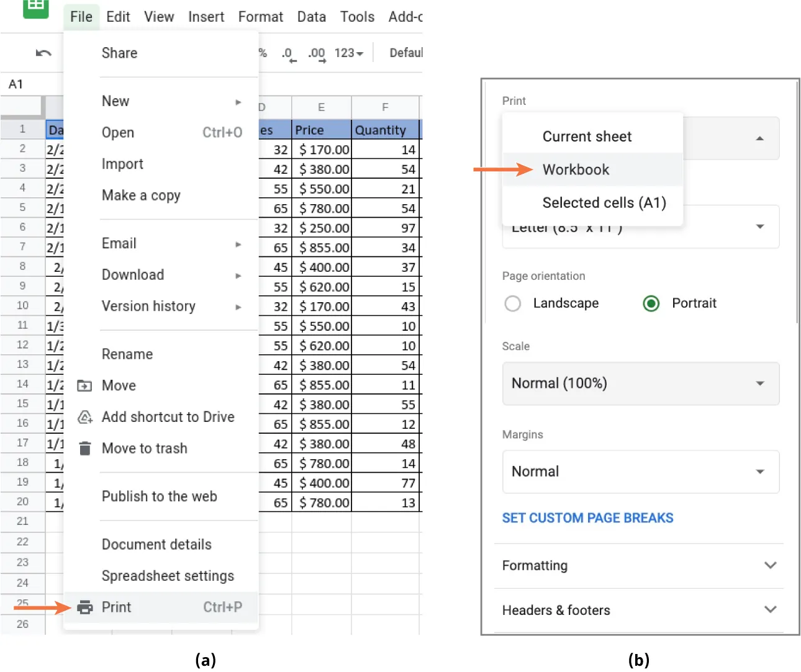The image size is (801, 672).
Task: Select the percent format icon
Action: coord(262,53)
